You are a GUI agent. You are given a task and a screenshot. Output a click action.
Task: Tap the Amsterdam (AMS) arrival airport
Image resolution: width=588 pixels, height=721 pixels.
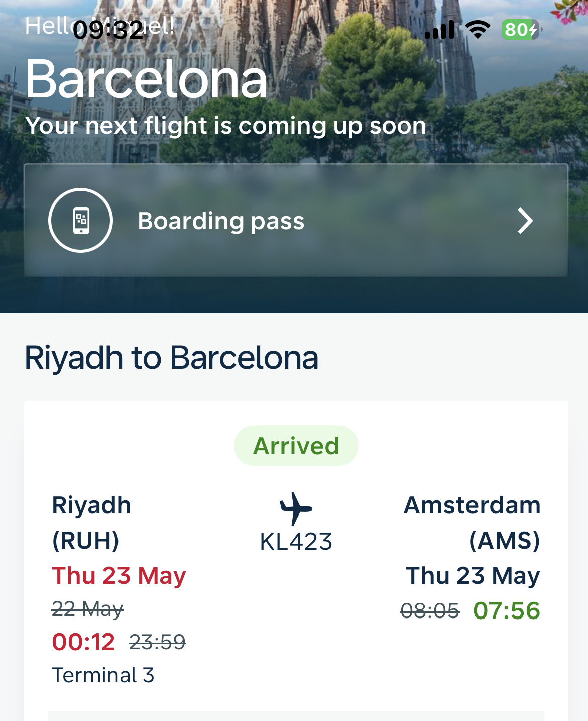[472, 523]
